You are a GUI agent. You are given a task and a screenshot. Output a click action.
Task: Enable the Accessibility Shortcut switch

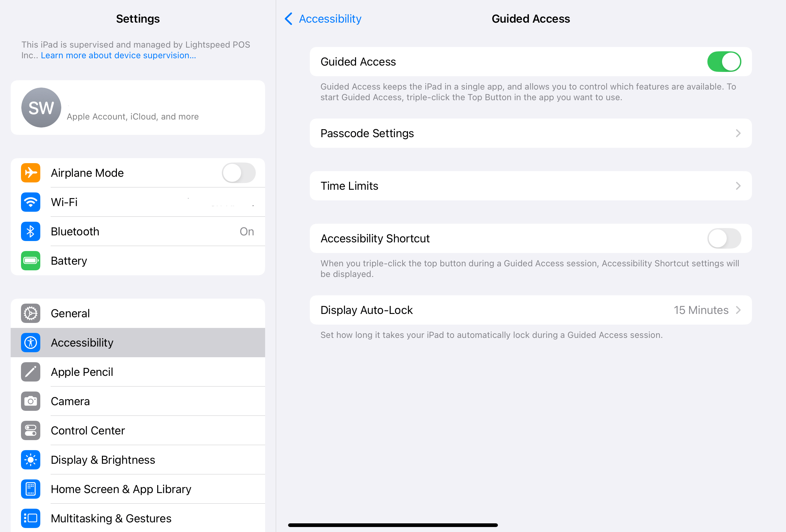coord(724,239)
